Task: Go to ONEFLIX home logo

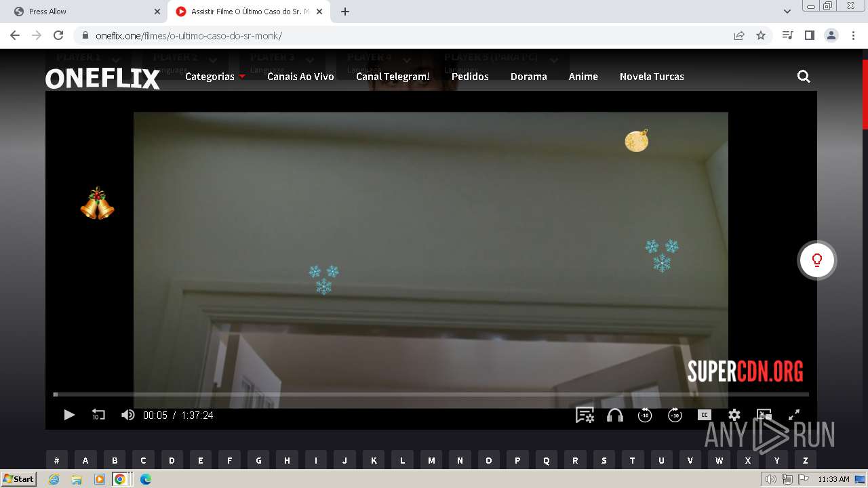Action: coord(102,79)
